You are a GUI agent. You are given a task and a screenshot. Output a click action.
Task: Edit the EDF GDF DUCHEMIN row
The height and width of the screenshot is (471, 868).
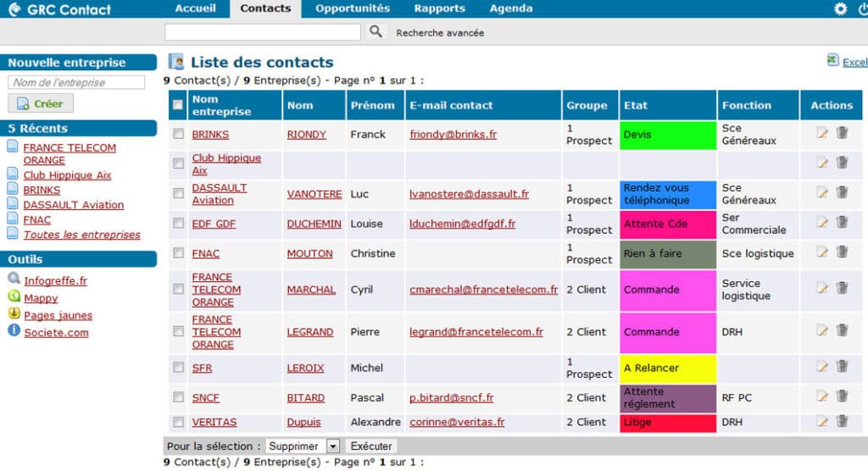pyautogui.click(x=822, y=223)
